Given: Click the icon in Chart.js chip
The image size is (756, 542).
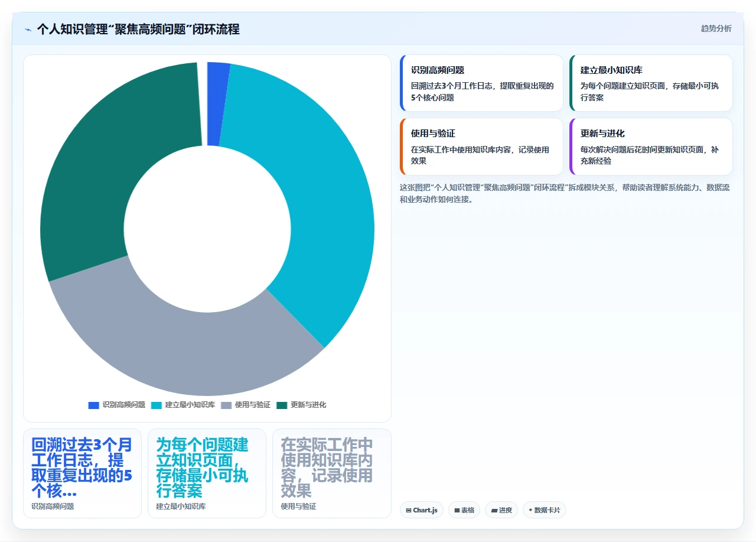Looking at the screenshot, I should pos(409,510).
